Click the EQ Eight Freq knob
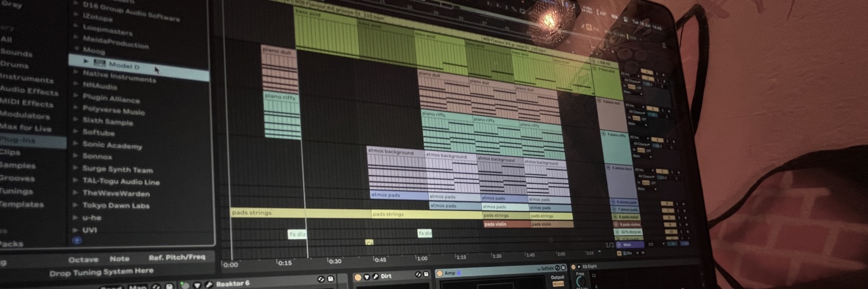 tap(581, 281)
